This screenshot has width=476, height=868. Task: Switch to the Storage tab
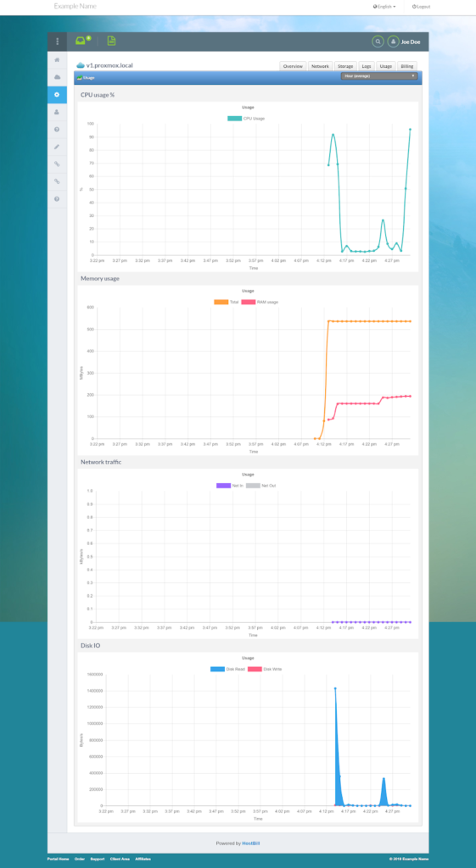(x=346, y=66)
